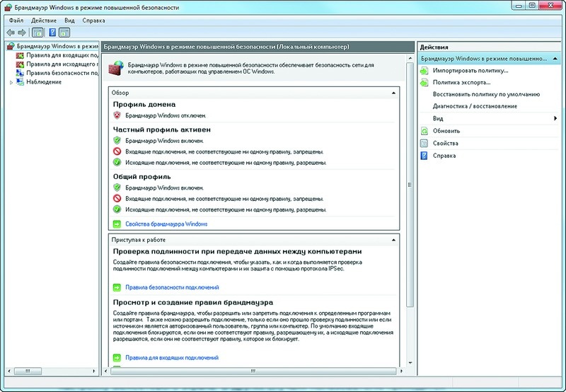Click Обновить in the Actions pane
Viewport: 566px width, 392px height.
(446, 131)
